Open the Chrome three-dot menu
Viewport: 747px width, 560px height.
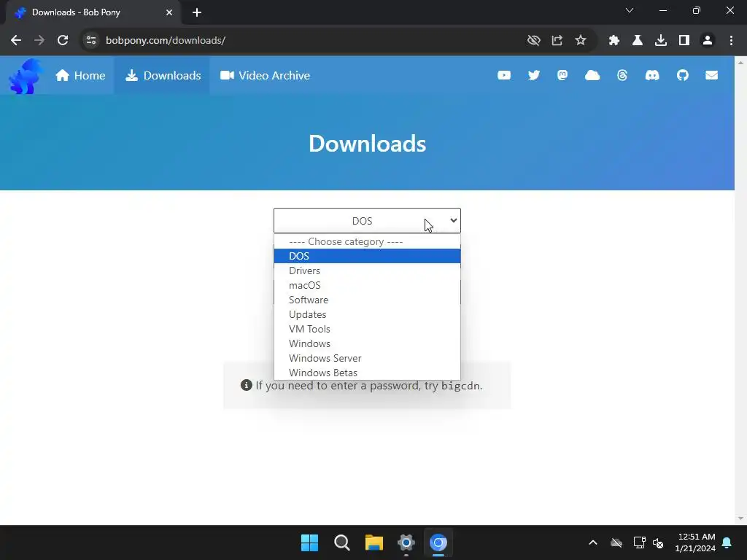731,40
